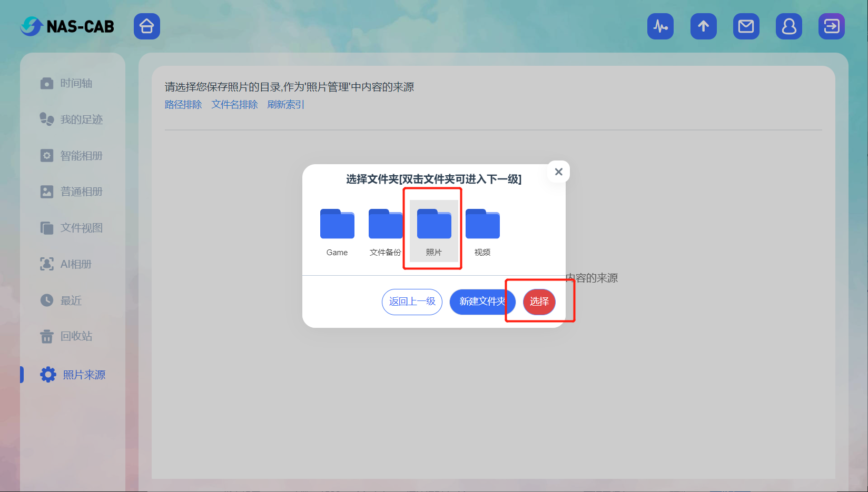Click the 返回上一级 button
The image size is (868, 492).
[x=412, y=302]
